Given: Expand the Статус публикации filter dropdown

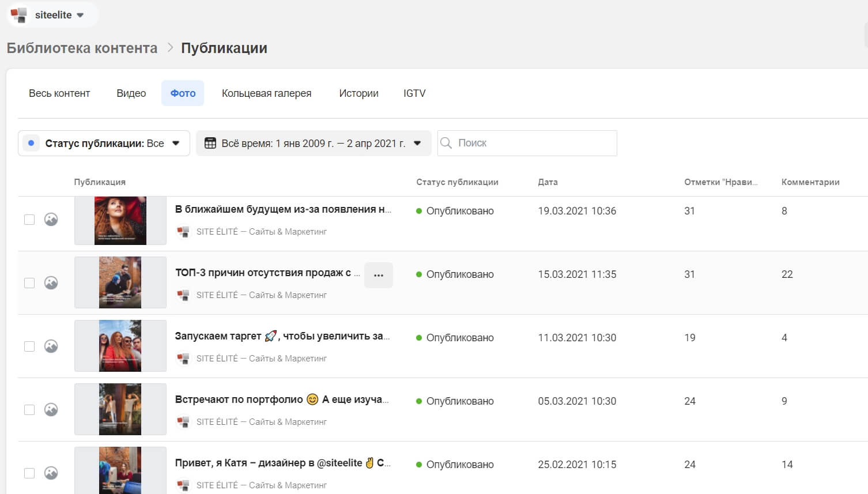Looking at the screenshot, I should pos(104,143).
